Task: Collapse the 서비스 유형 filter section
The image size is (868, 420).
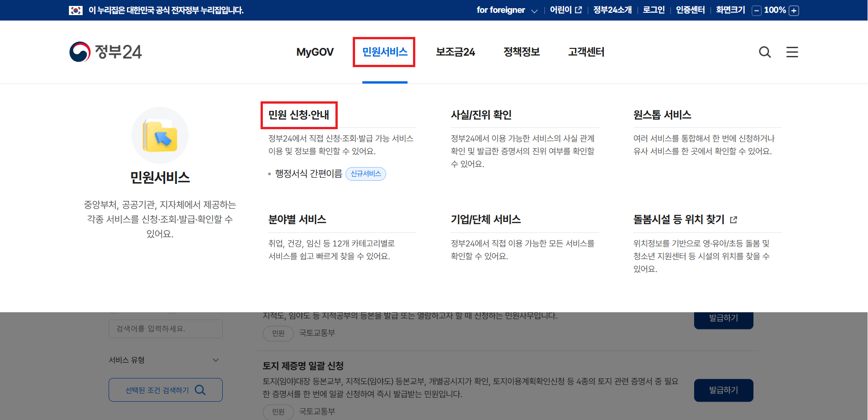Action: (x=216, y=360)
